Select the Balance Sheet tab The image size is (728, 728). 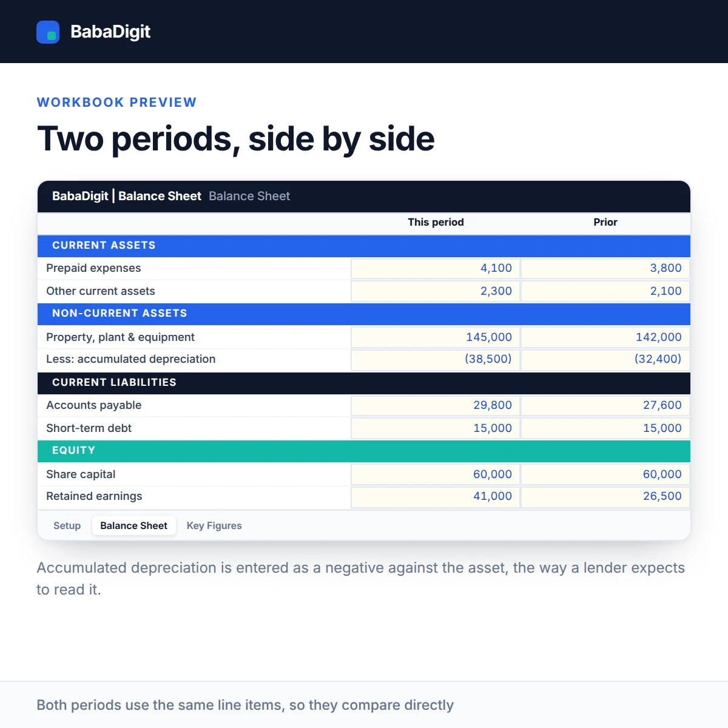[x=133, y=525]
